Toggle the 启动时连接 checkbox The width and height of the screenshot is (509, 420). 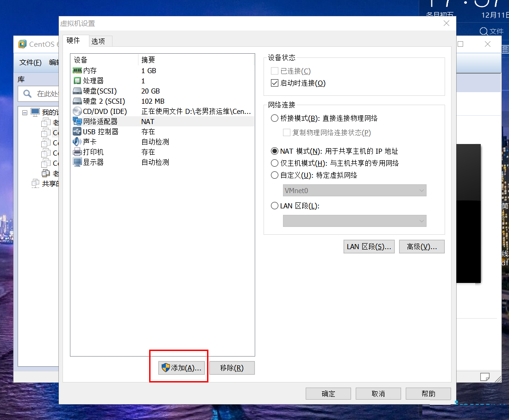(275, 83)
